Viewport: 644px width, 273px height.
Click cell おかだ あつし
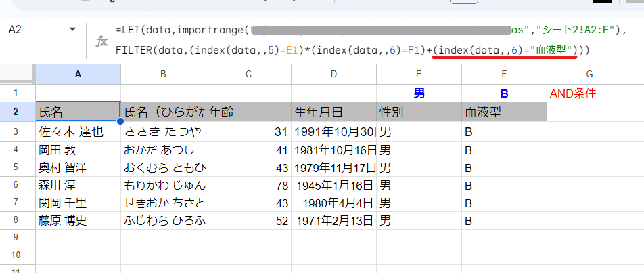pos(163,150)
